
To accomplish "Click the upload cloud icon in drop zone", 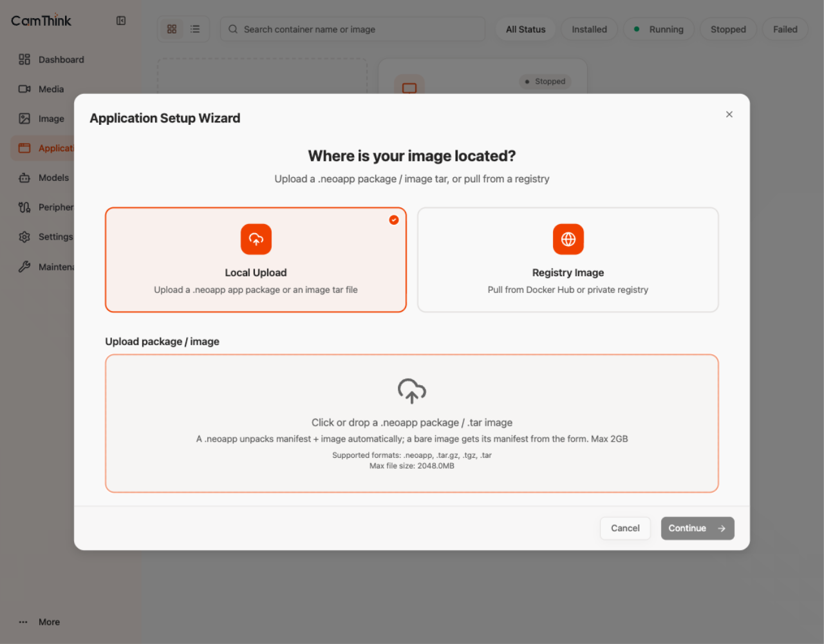I will pos(412,391).
